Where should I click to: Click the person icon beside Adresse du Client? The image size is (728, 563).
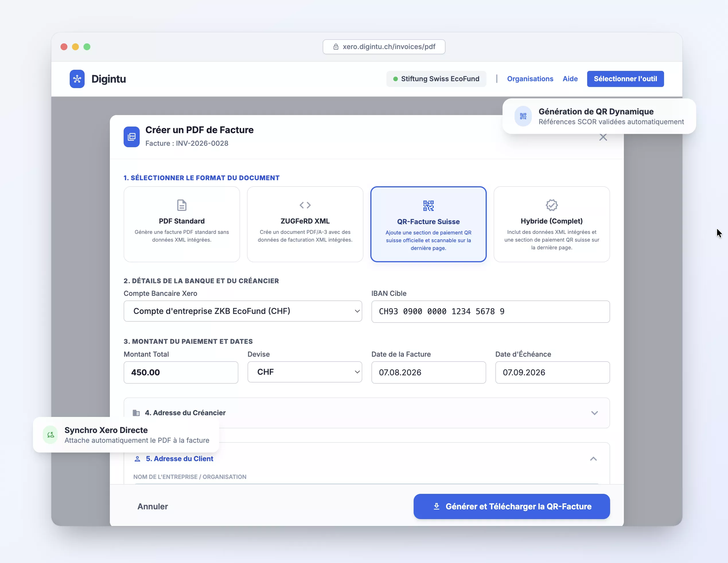[137, 459]
